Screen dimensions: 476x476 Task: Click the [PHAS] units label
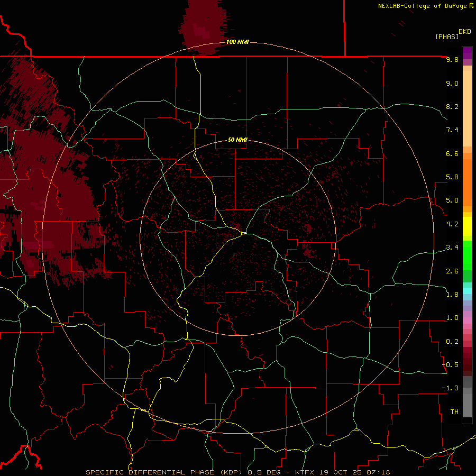tap(447, 36)
